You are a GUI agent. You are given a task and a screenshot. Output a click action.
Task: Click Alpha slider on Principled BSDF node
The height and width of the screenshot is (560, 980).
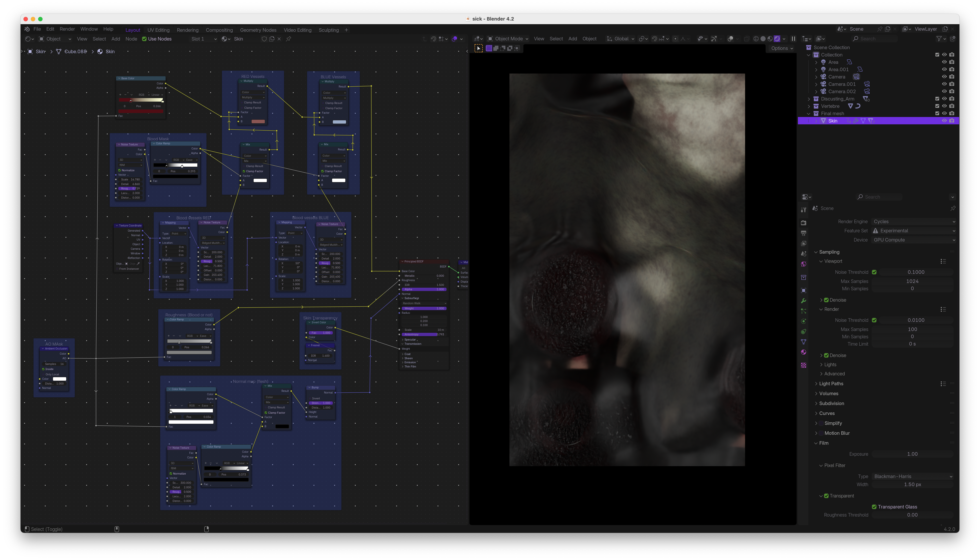click(x=424, y=290)
